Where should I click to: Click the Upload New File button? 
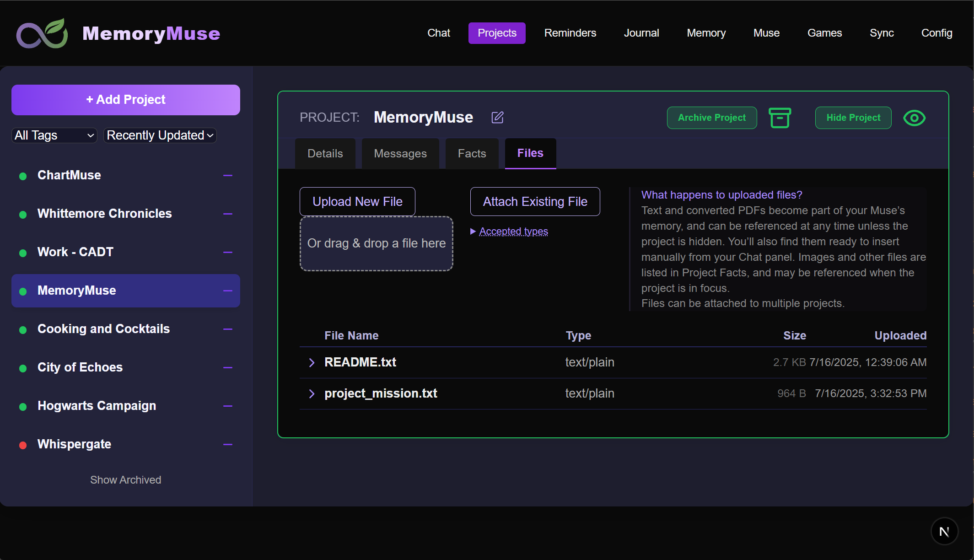(x=357, y=201)
